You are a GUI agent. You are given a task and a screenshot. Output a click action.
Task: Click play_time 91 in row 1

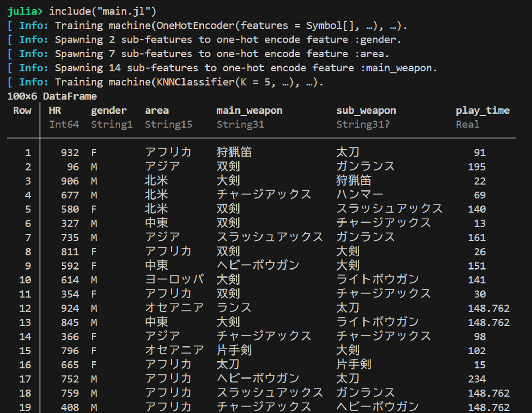coord(480,153)
